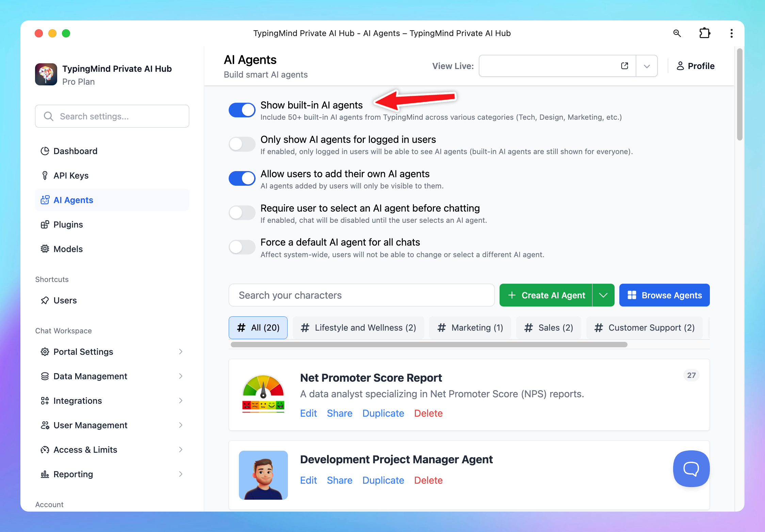Click the Browse Agents grid icon

632,295
